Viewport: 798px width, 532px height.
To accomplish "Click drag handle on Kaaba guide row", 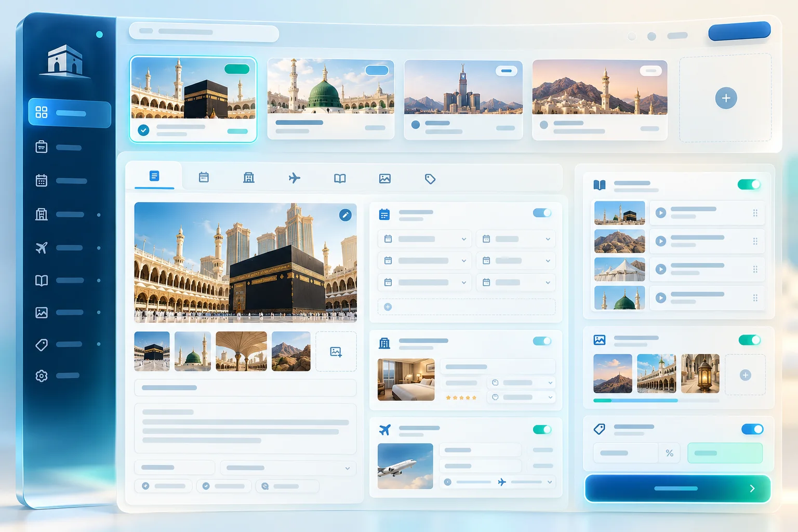I will click(755, 213).
